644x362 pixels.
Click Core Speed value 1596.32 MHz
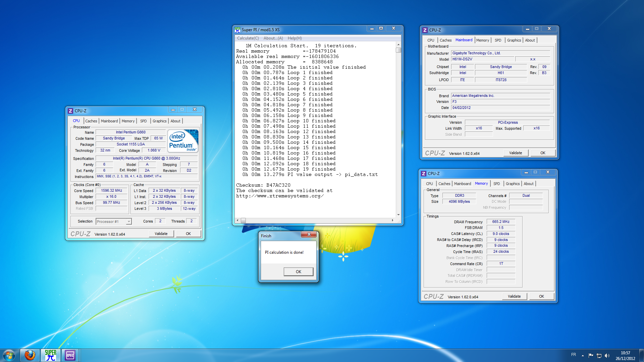pyautogui.click(x=112, y=190)
